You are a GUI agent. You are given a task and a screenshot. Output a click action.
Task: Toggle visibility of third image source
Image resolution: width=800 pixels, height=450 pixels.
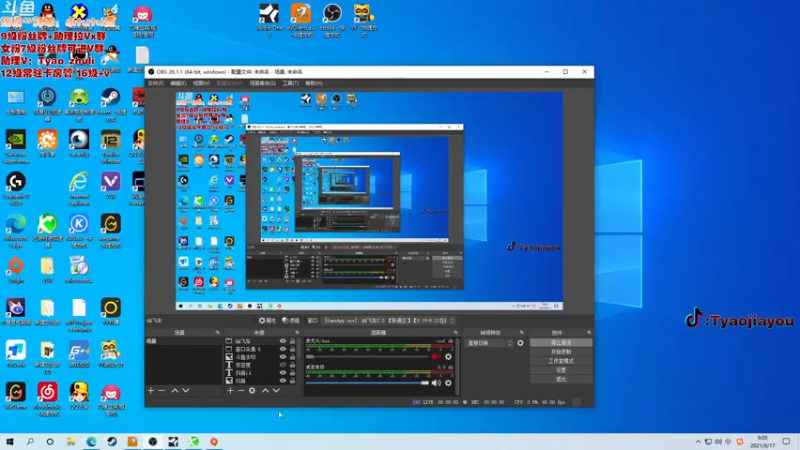(283, 357)
